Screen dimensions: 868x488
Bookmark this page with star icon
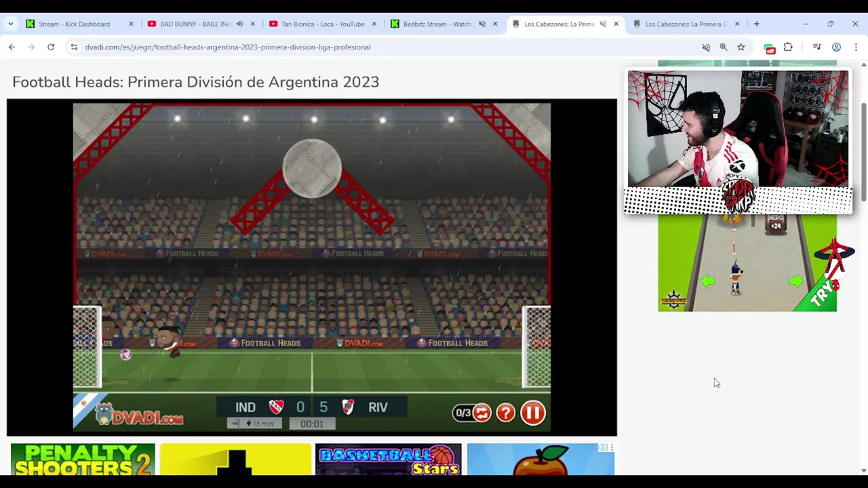[741, 47]
